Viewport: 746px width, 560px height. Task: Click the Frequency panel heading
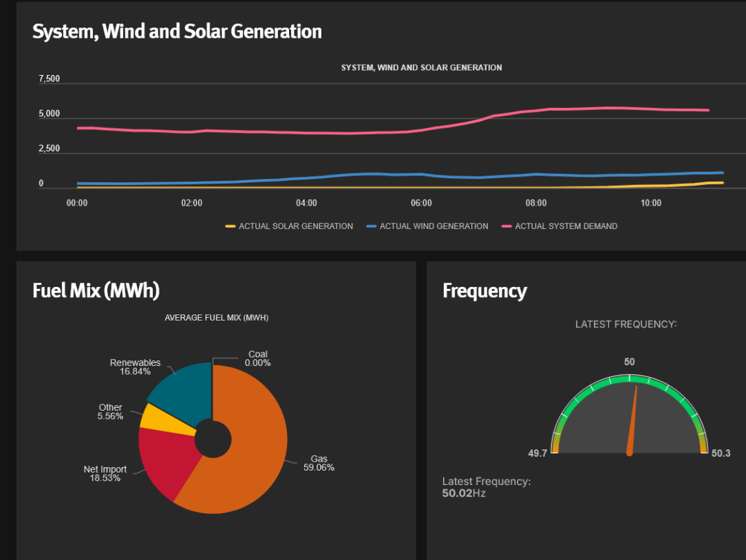[x=484, y=291]
